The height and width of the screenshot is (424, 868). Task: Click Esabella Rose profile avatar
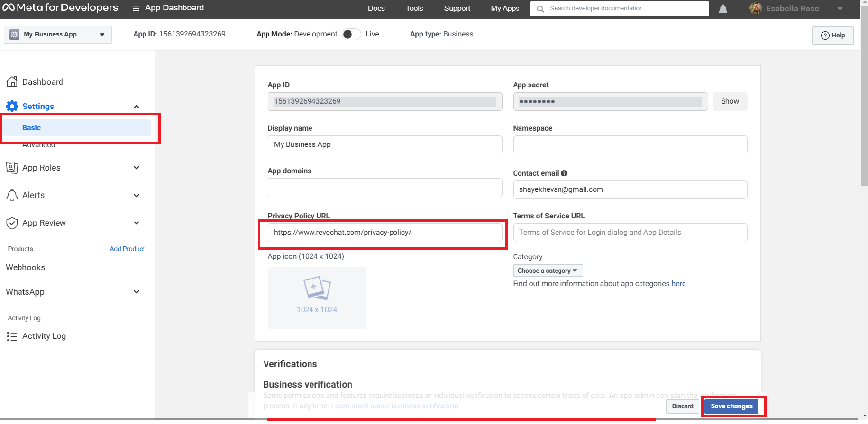coord(756,9)
